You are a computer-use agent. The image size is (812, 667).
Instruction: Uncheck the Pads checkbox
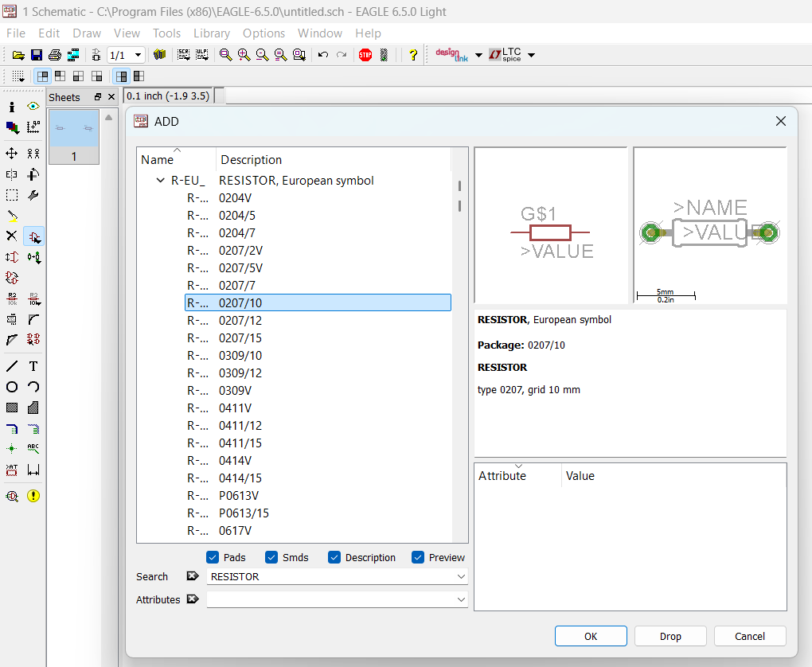click(x=213, y=557)
